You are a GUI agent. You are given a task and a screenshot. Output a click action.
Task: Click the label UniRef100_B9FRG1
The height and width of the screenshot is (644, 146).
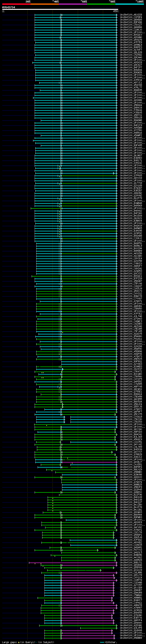[x=131, y=361]
